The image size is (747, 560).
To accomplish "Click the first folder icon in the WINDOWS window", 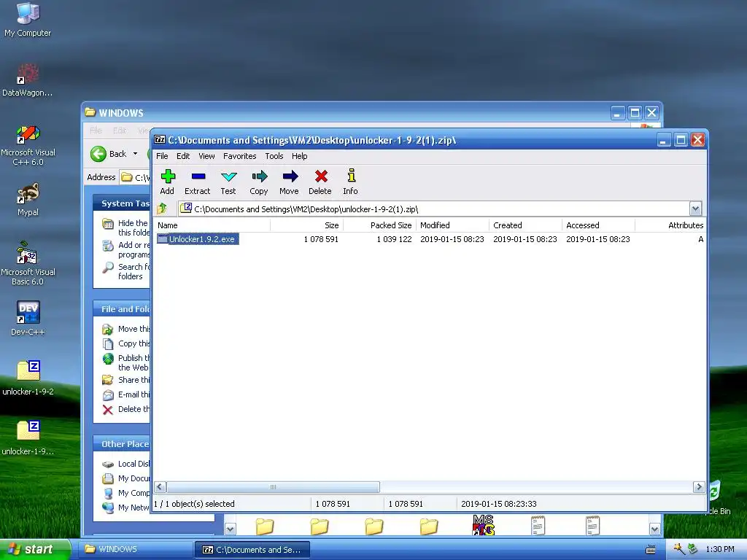I will [264, 526].
